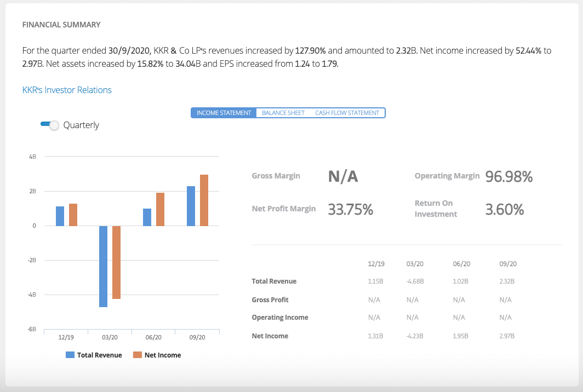The image size is (583, 392).
Task: Click the 4B y-axis label
Action: point(33,157)
